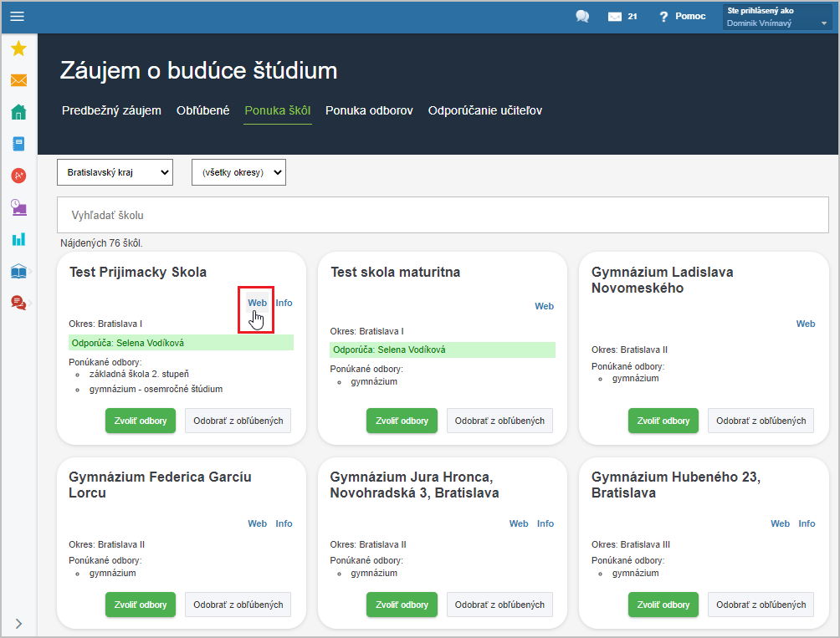
Task: Click Zvoliť odbory for Gymnázium Jura Hronca
Action: point(402,605)
